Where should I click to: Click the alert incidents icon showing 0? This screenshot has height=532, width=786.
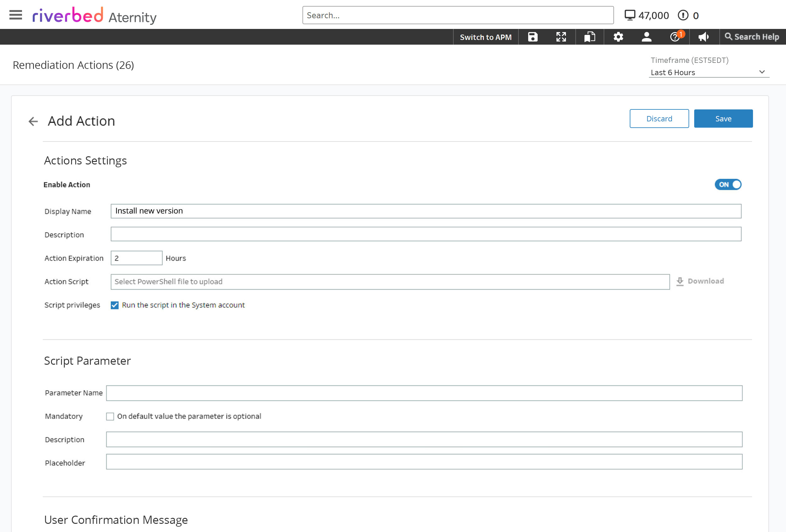(x=683, y=15)
